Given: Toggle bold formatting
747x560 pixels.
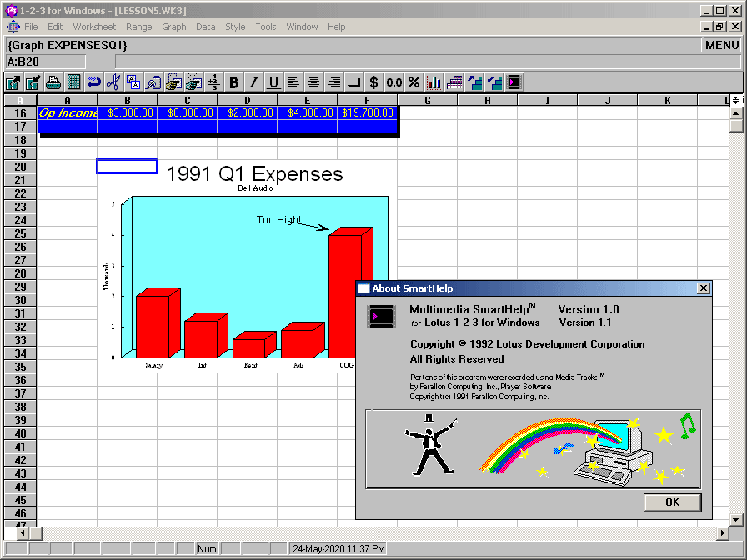Looking at the screenshot, I should (x=233, y=82).
